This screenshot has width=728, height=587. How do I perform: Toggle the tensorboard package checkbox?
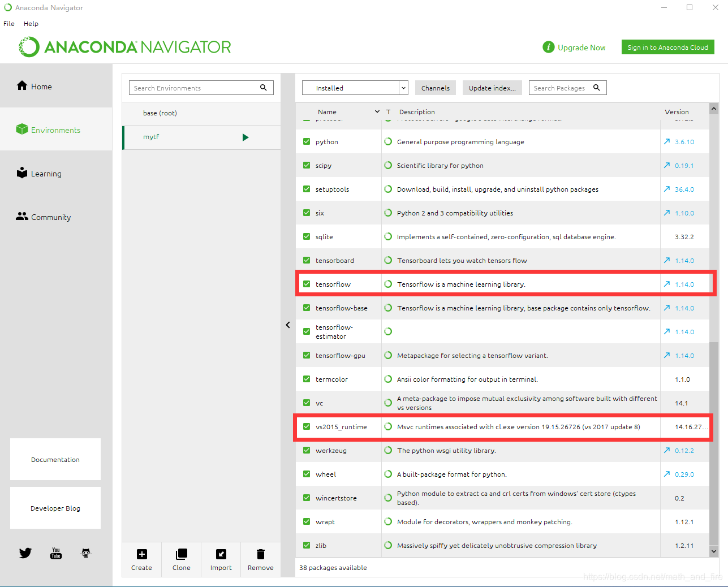[x=307, y=261]
